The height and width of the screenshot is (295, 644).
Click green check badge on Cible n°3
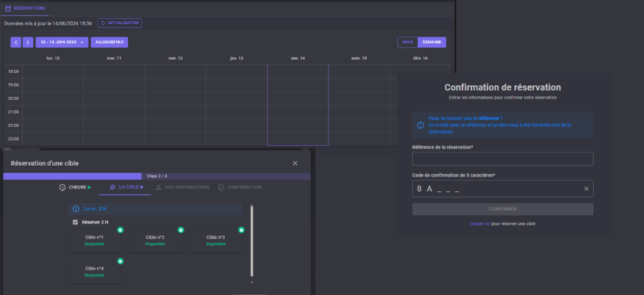[241, 230]
